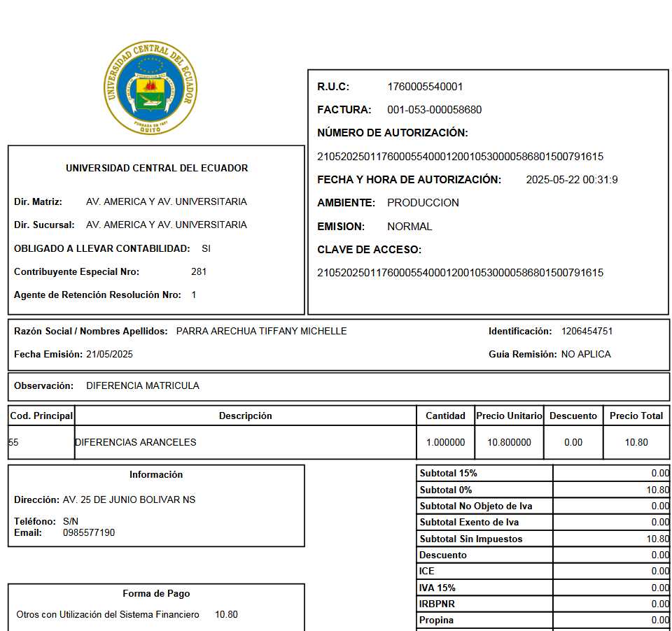Select the Subtotal 0% amount 10.80
The width and height of the screenshot is (672, 631).
pos(658,490)
